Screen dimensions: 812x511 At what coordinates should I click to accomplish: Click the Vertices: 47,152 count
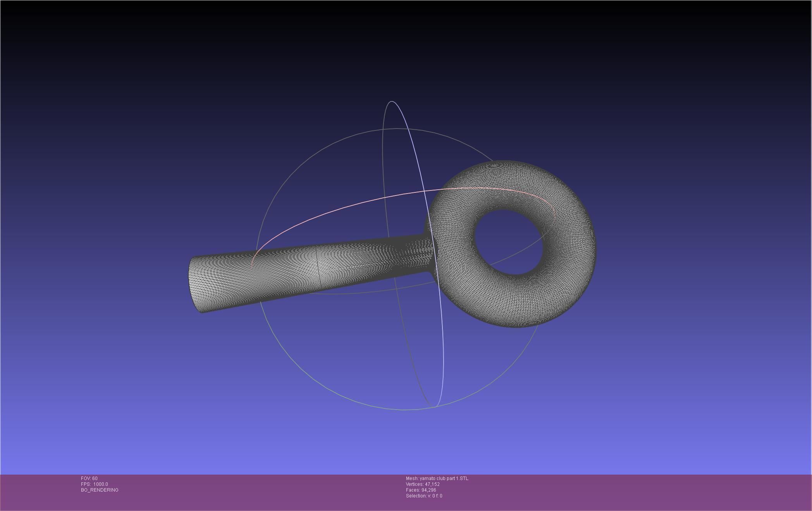(423, 484)
